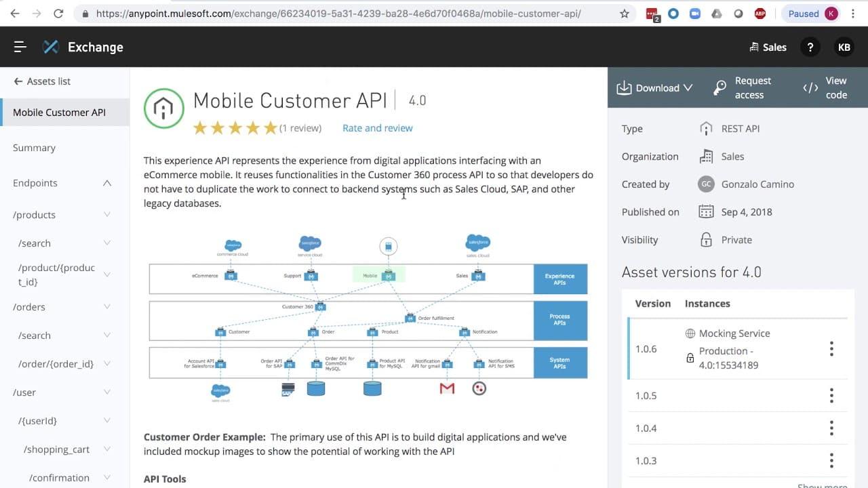Collapse the Endpoints section

[x=107, y=183]
